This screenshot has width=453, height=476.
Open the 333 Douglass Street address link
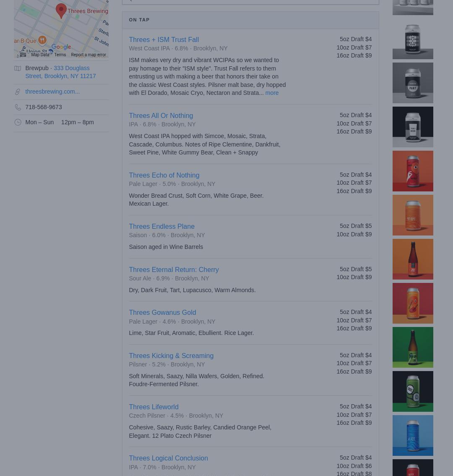tap(60, 72)
